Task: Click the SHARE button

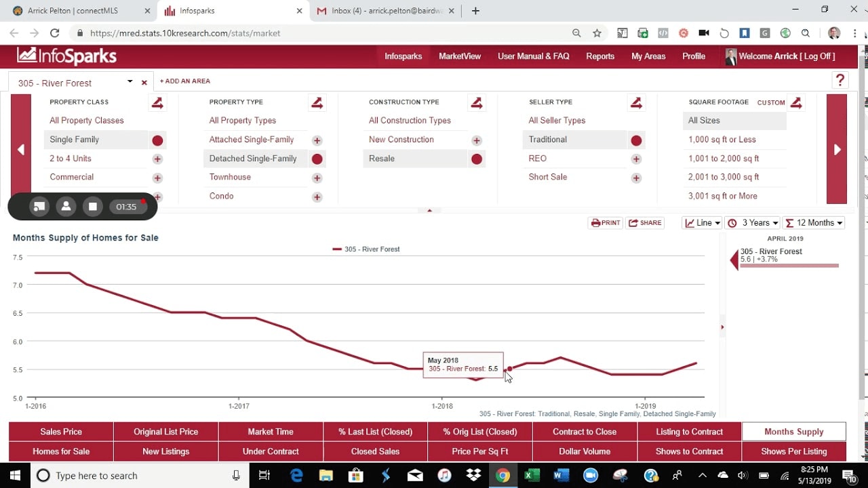Action: click(x=644, y=222)
